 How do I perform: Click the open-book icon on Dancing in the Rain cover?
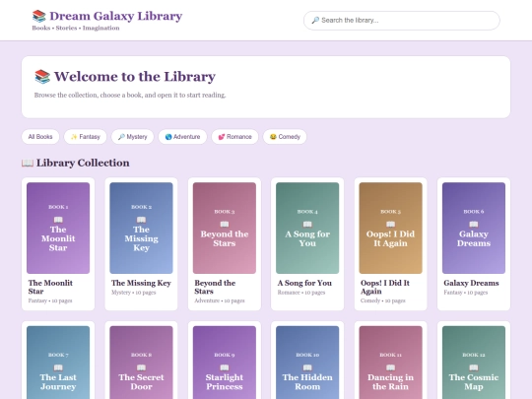point(390,367)
